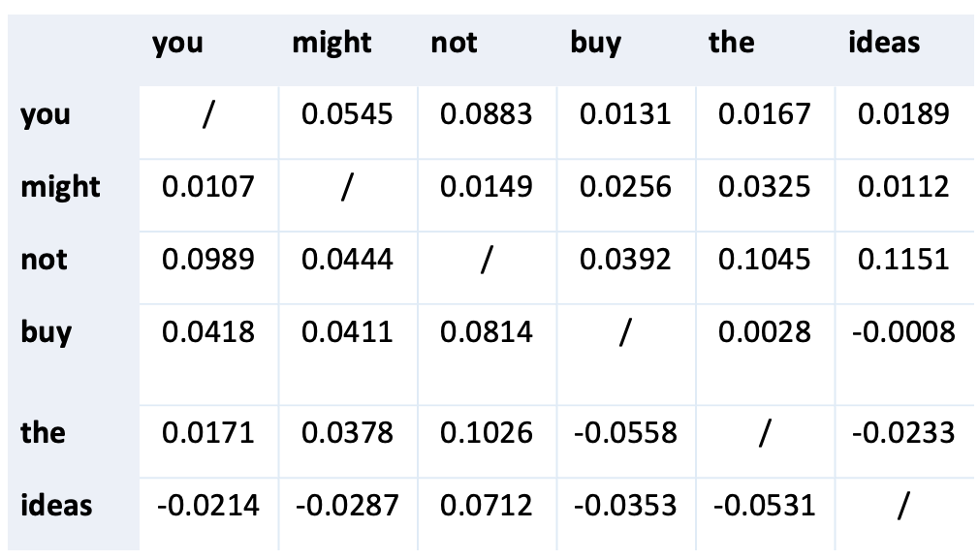Select the 'not' column header
The width and height of the screenshot is (979, 560).
454,43
